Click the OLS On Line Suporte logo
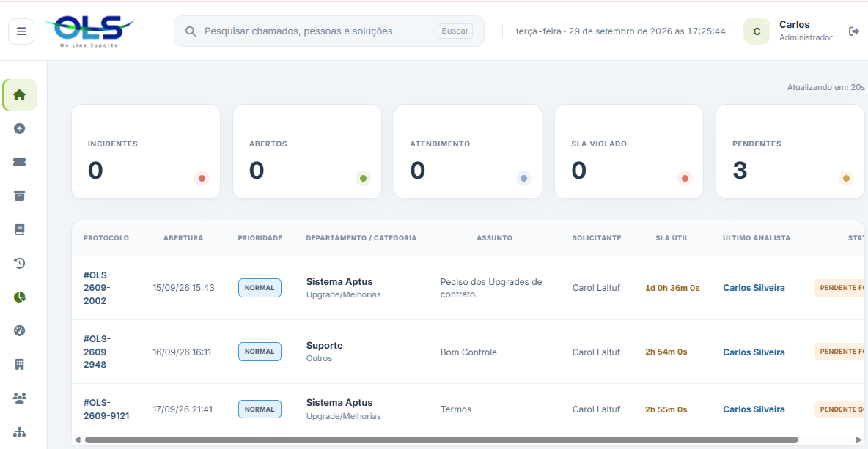Viewport: 868px width, 449px height. pos(89,31)
